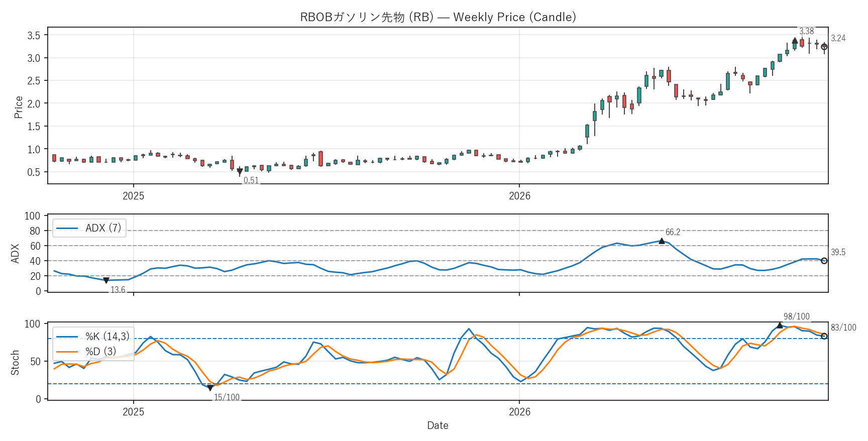Select the 3.5 tick on the Price axis
This screenshot has width=868, height=441.
(34, 35)
